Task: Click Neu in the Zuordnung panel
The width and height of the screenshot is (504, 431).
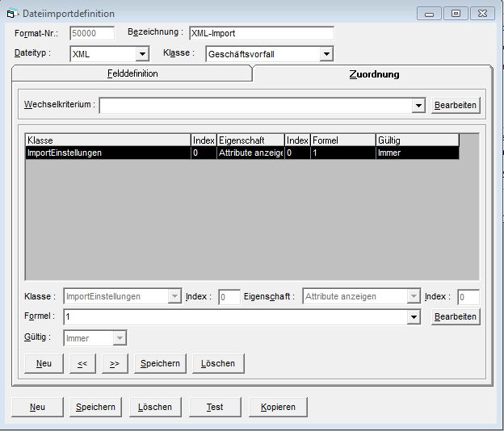Action: 44,363
